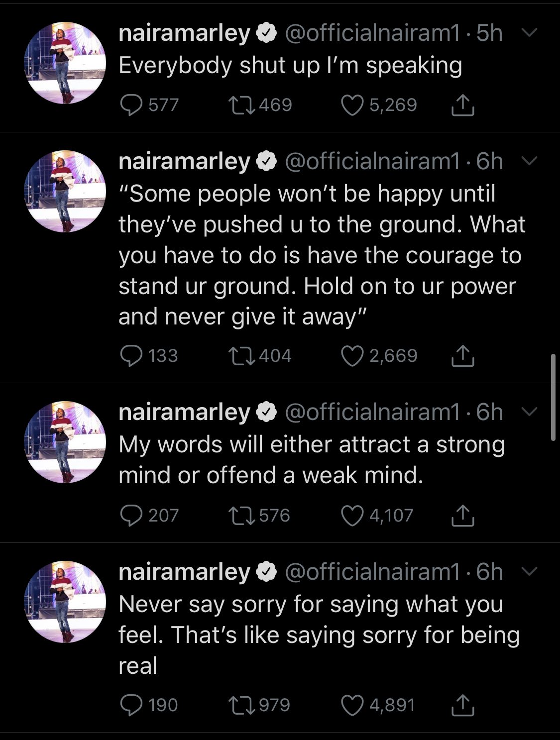560x740 pixels.
Task: Click the vertical scrollbar on the right edge
Action: pyautogui.click(x=553, y=398)
